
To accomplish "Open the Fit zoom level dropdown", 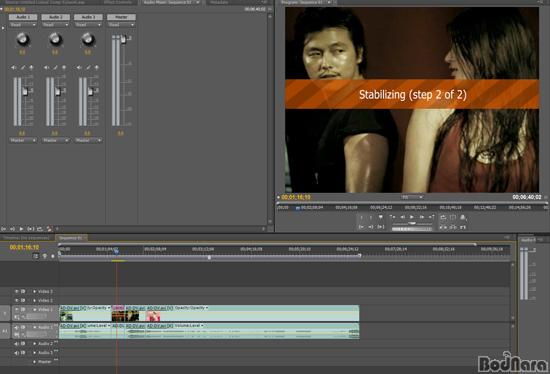I will pos(412,197).
